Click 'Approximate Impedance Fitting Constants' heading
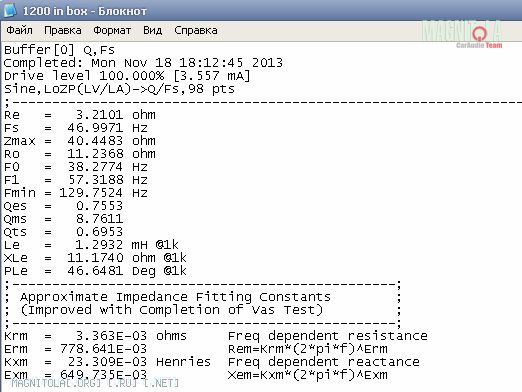 click(175, 297)
